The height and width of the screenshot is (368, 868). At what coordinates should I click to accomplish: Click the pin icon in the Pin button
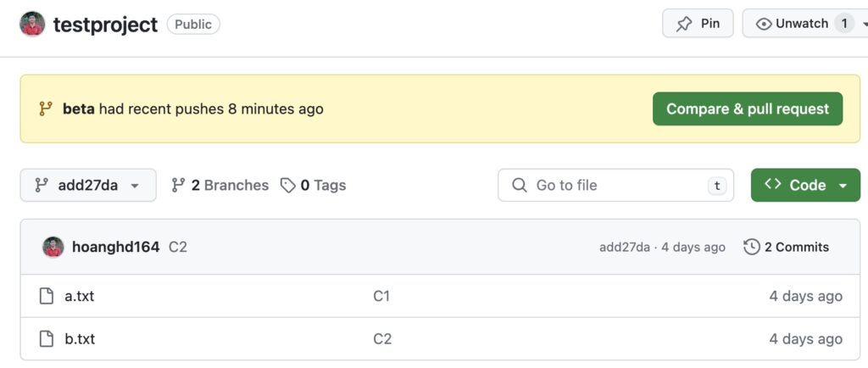[x=684, y=24]
